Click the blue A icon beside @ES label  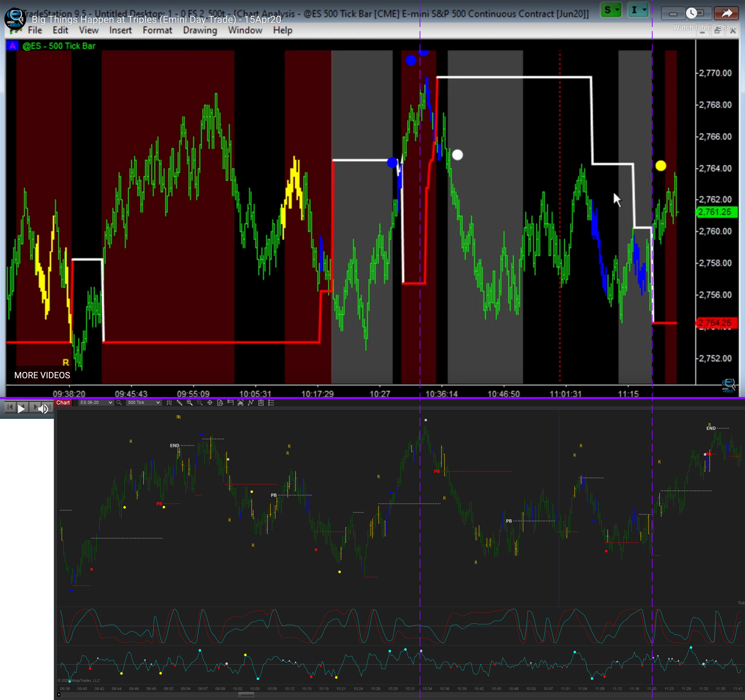(x=12, y=46)
